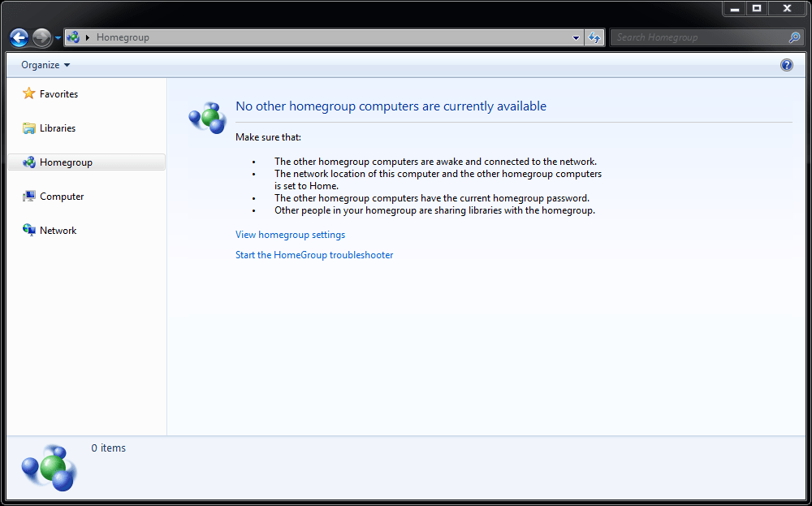Select the Favorites star icon in sidebar
Screen dimensions: 812x506
[x=28, y=93]
